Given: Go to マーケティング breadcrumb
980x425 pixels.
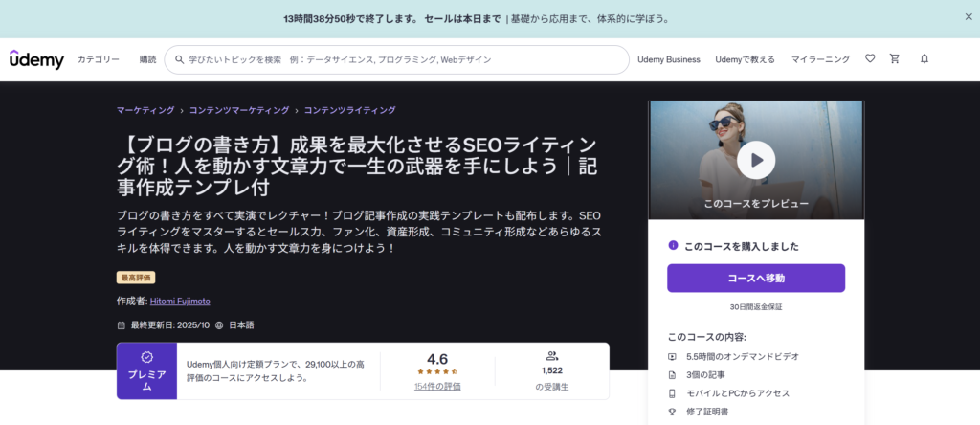Looking at the screenshot, I should [145, 110].
